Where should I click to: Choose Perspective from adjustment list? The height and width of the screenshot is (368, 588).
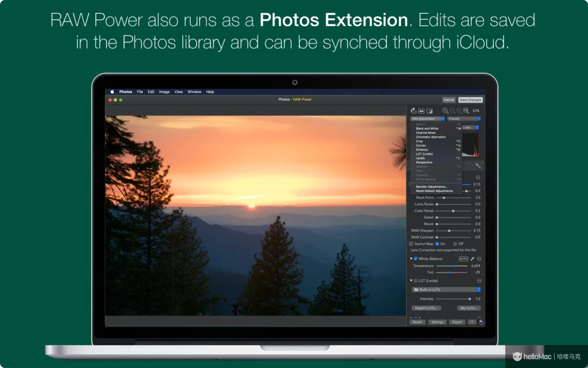tap(436, 162)
